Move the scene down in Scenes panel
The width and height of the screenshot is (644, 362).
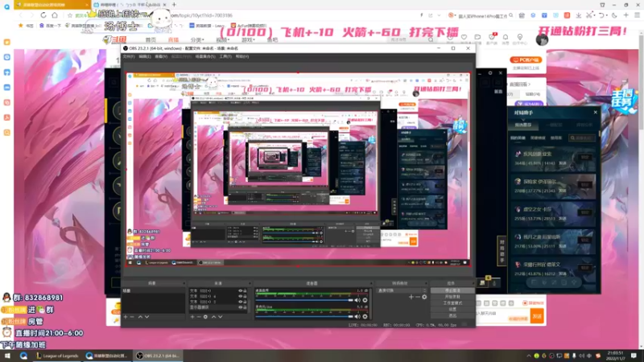tap(147, 317)
